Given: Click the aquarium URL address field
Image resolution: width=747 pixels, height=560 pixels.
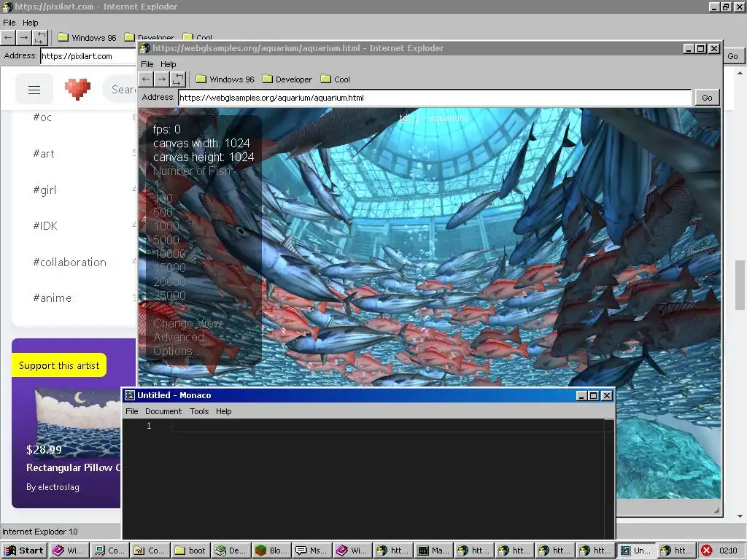Looking at the screenshot, I should (x=435, y=98).
